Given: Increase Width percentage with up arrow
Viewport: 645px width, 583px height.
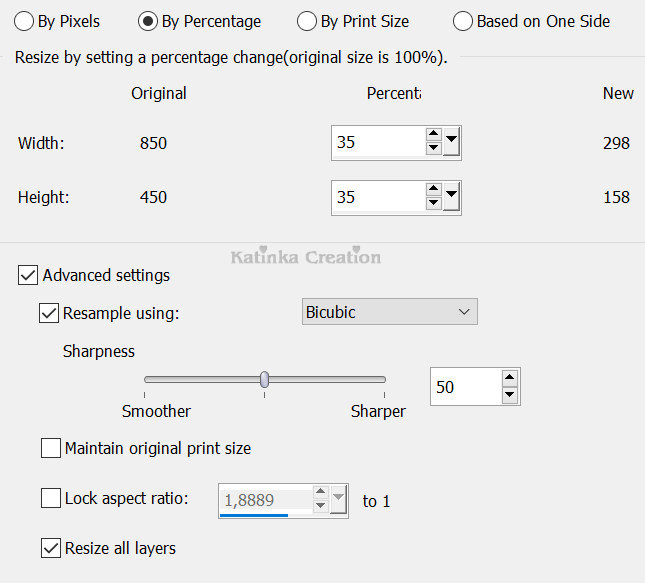Looking at the screenshot, I should pos(433,135).
